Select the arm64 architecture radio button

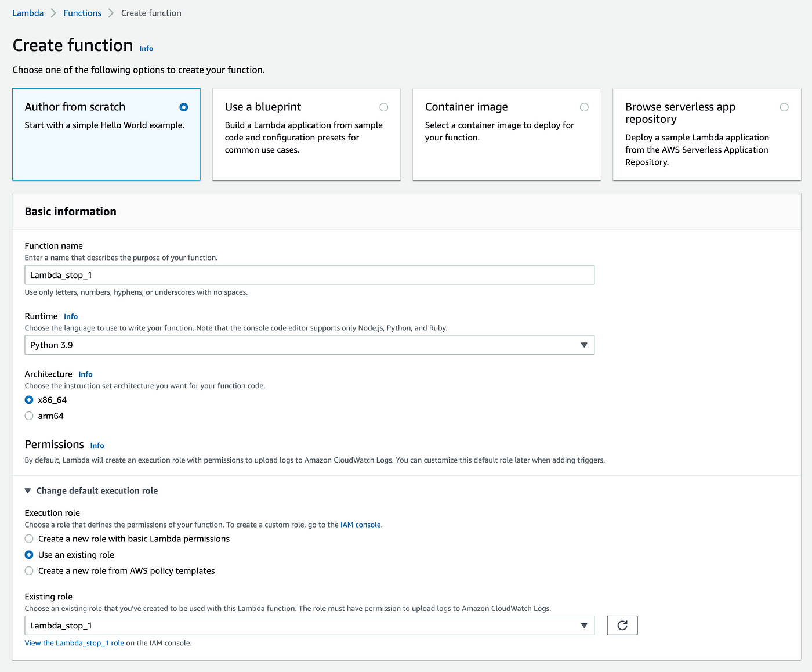(x=29, y=416)
